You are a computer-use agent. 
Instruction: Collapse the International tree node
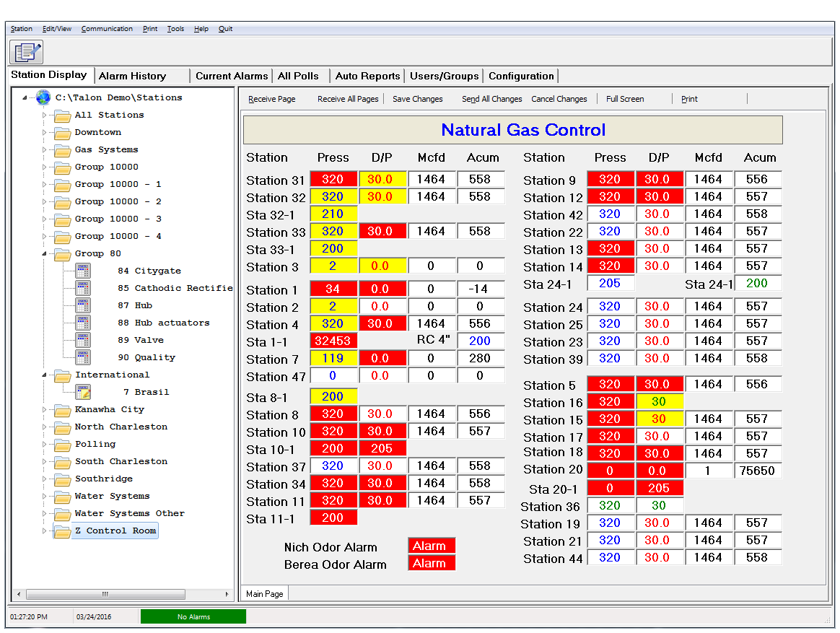point(45,375)
